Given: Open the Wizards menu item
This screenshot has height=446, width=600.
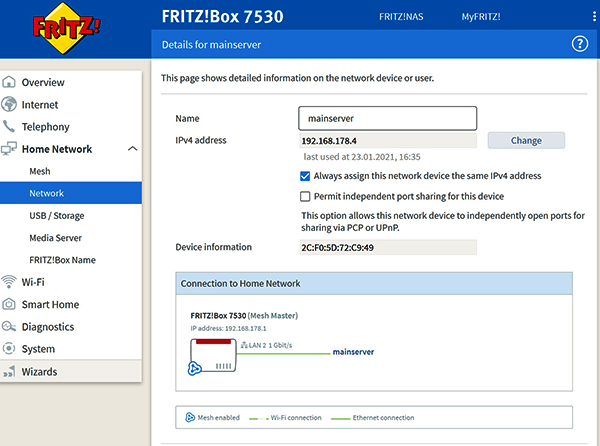Looking at the screenshot, I should 71,371.
